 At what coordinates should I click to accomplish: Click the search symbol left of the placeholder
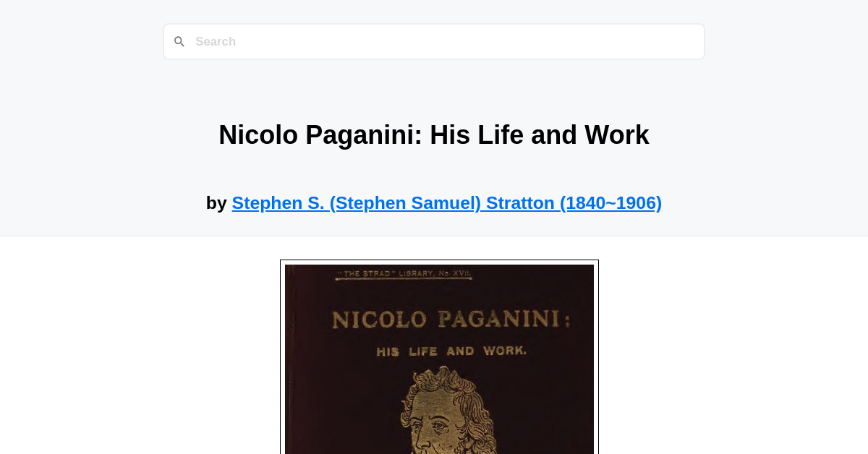pyautogui.click(x=179, y=41)
